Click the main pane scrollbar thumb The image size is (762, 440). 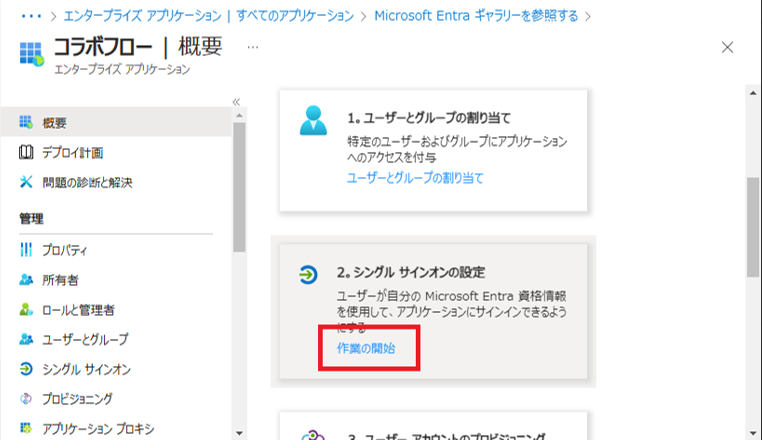(x=753, y=227)
